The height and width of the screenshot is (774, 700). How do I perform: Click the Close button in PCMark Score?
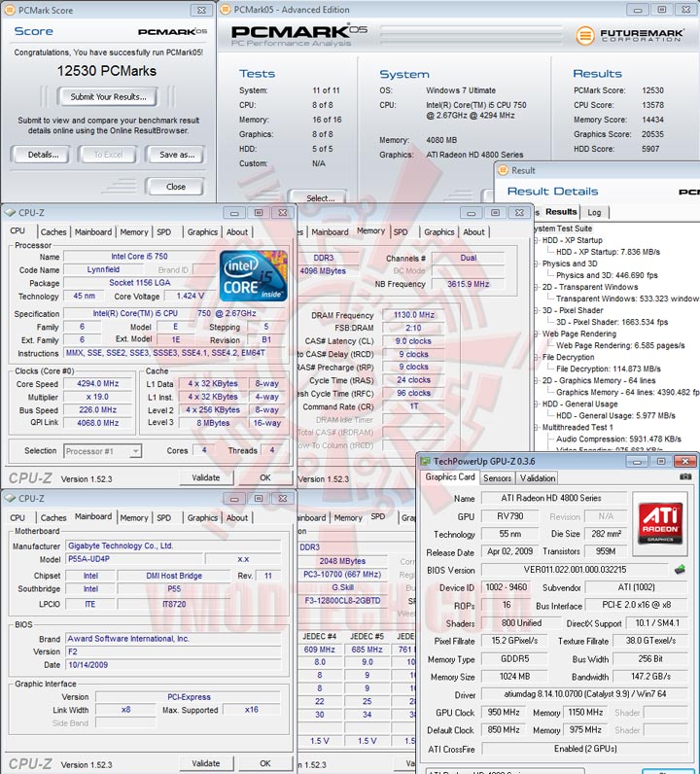[176, 187]
